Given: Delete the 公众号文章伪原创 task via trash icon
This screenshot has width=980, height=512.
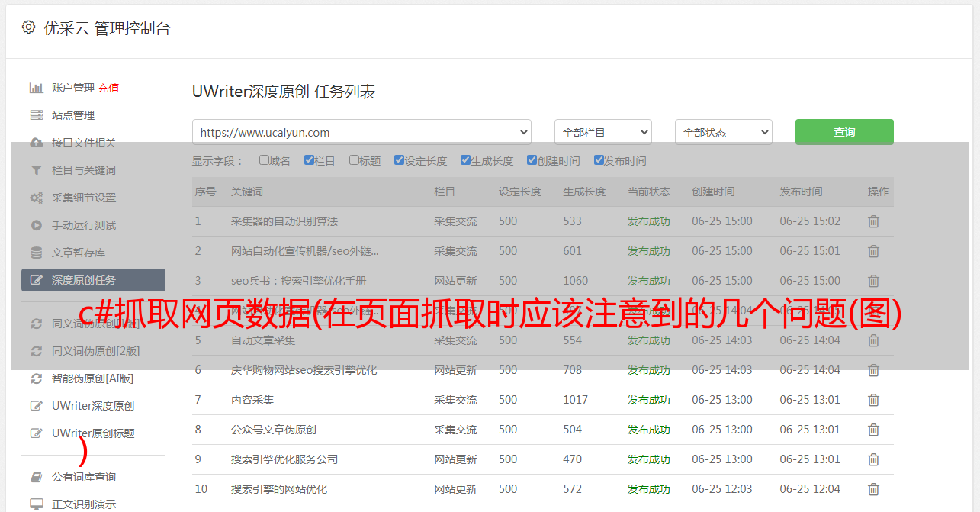Looking at the screenshot, I should [873, 430].
